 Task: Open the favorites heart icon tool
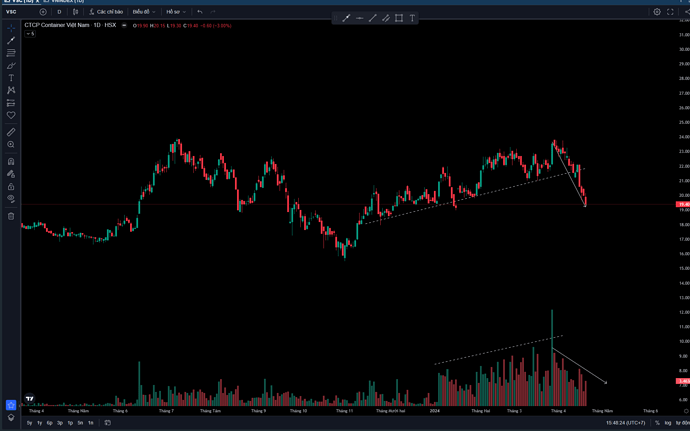(x=11, y=115)
